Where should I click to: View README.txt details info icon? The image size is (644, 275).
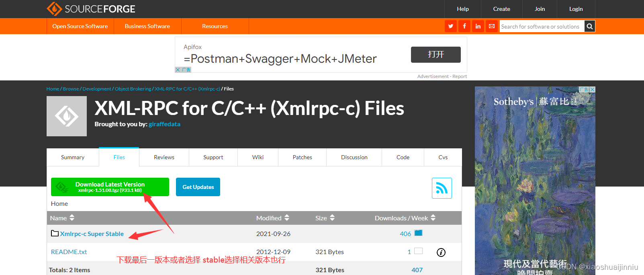click(x=441, y=252)
